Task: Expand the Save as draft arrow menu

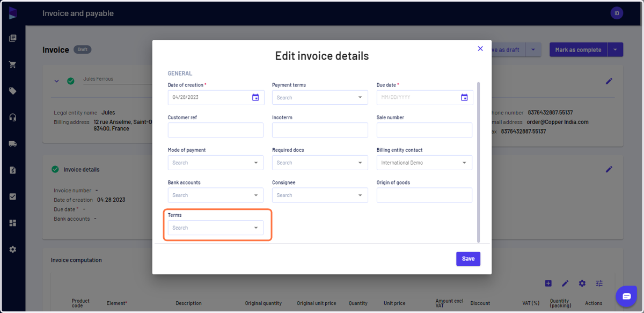Action: [533, 50]
